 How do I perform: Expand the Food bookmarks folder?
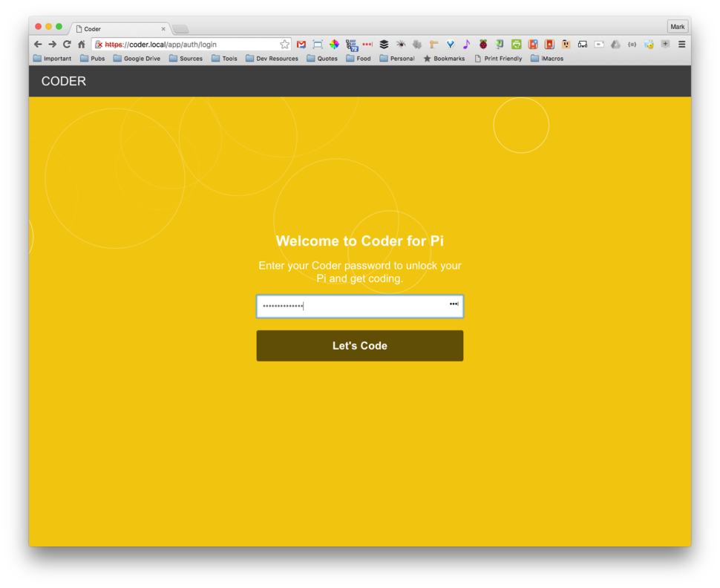359,59
